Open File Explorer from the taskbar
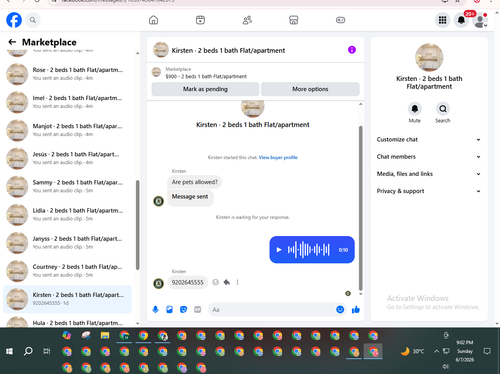The image size is (500, 374). [105, 335]
